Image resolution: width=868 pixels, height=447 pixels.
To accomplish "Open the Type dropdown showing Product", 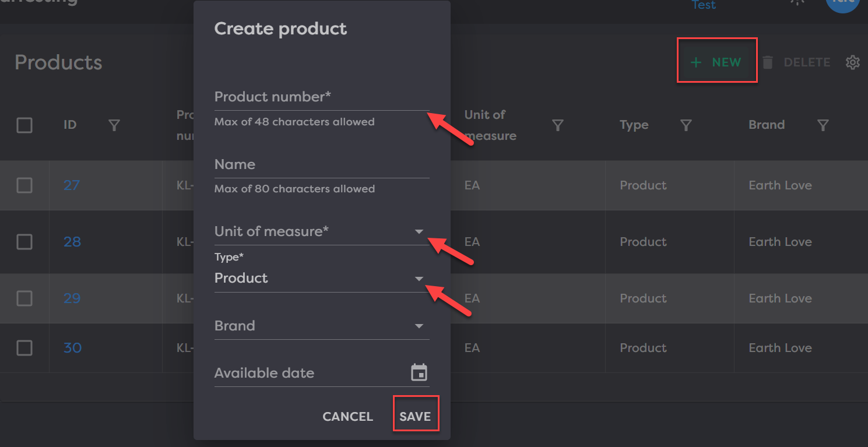I will (x=419, y=279).
